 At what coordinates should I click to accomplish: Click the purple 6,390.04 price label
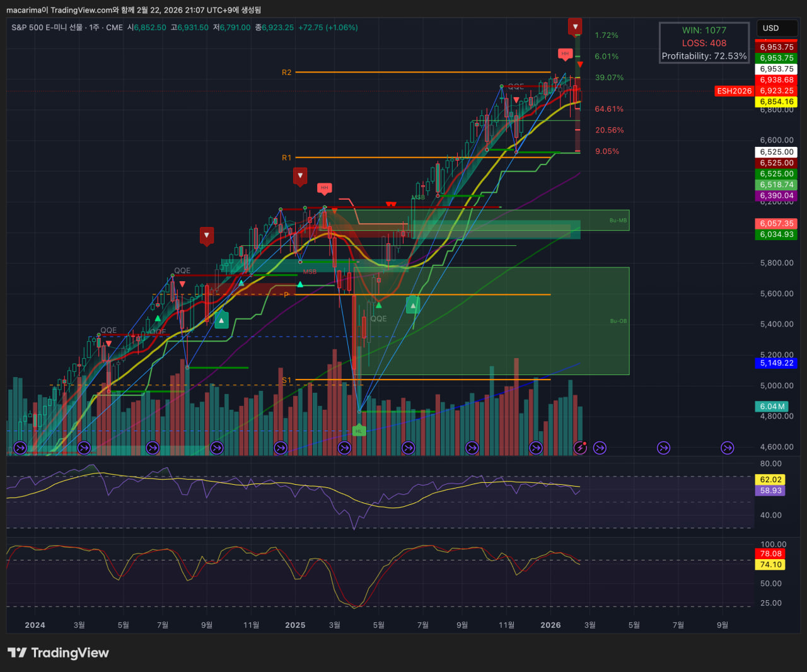[x=776, y=196]
